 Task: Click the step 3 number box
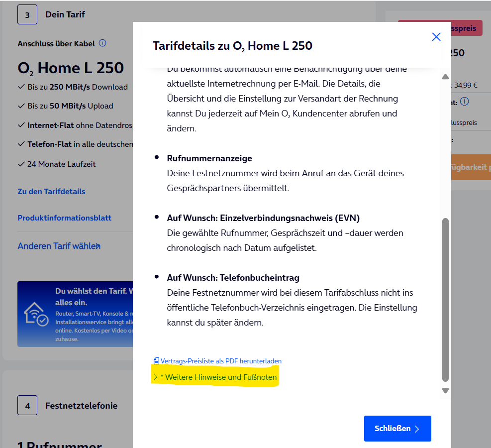click(27, 14)
